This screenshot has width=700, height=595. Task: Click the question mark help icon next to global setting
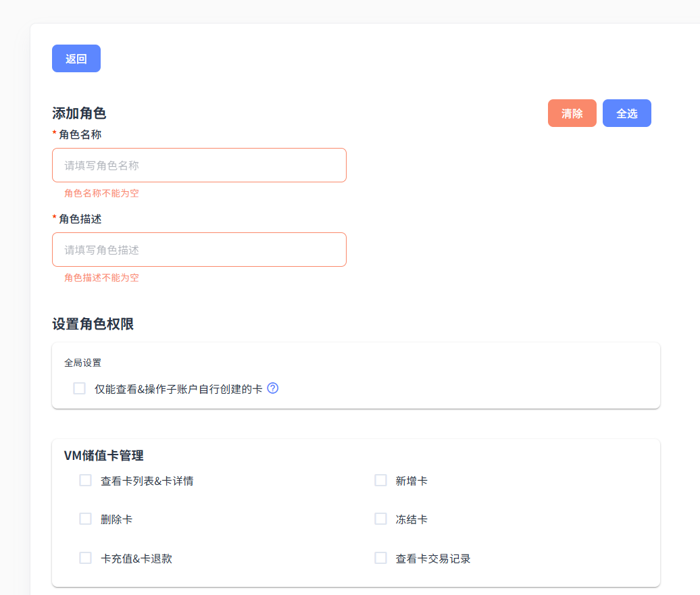point(273,388)
